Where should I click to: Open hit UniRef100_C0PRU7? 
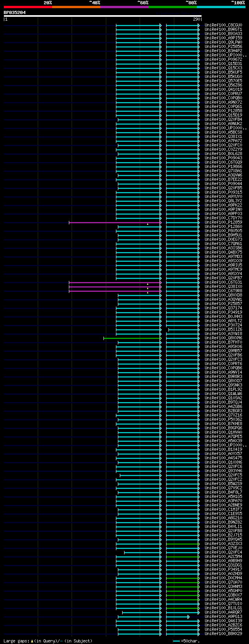coord(223,94)
